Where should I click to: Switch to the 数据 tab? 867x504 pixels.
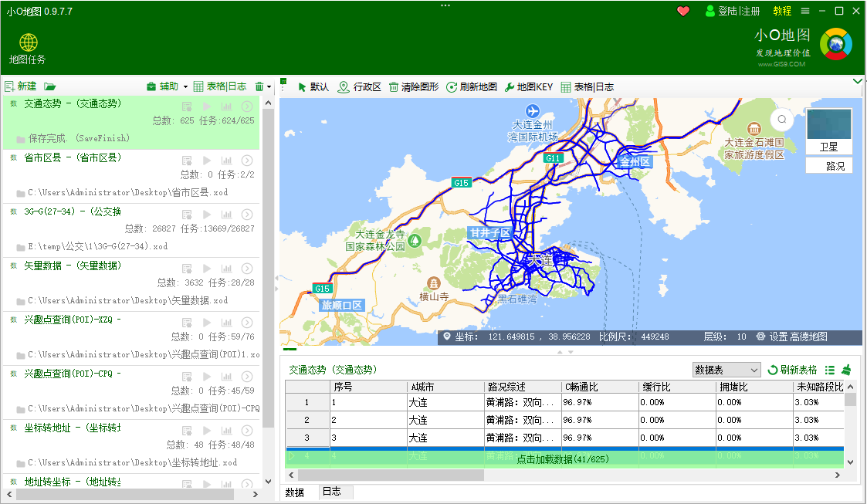tap(295, 492)
